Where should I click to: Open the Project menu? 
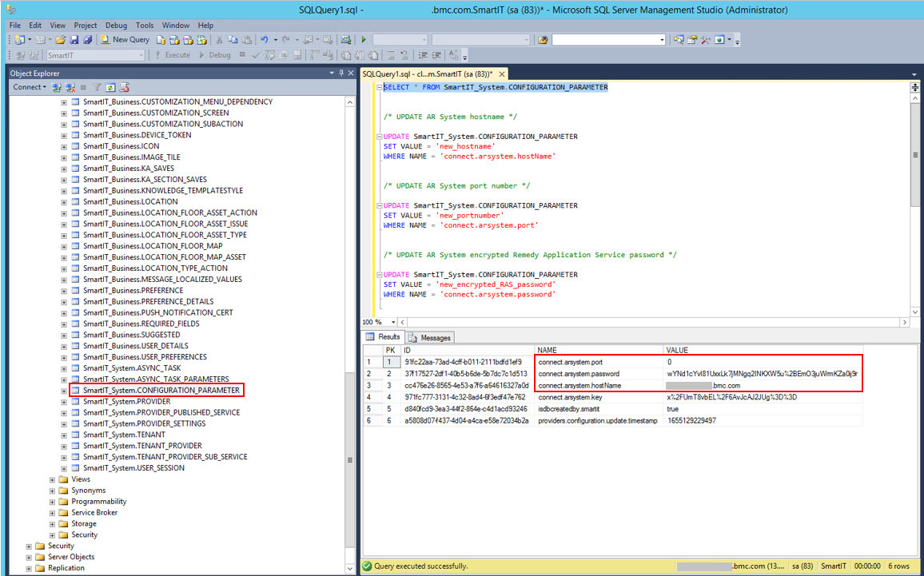86,26
